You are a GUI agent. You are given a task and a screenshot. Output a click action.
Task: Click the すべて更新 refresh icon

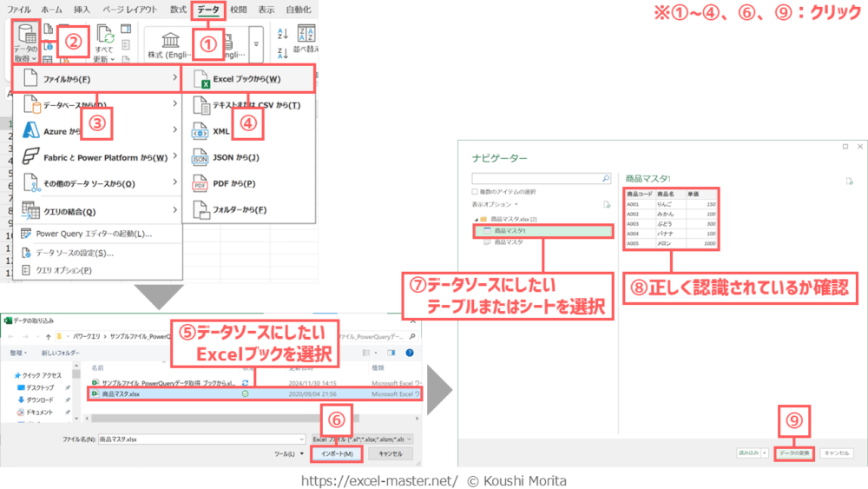coord(106,36)
